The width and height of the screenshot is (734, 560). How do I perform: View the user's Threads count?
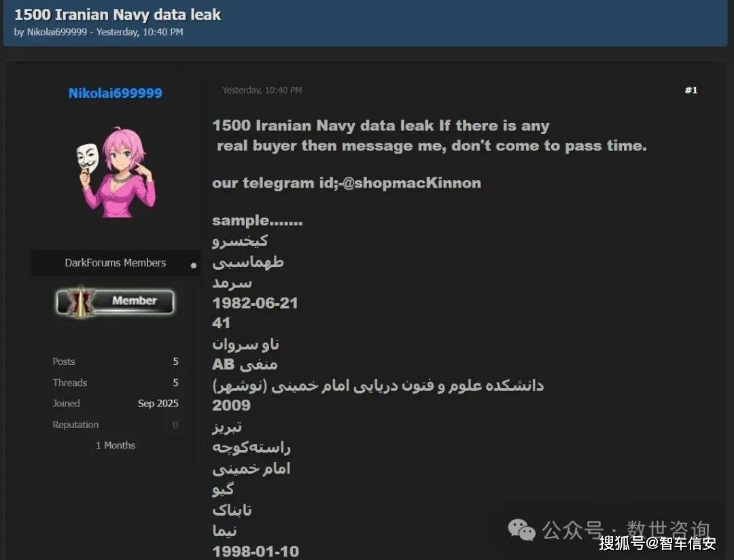tap(175, 383)
